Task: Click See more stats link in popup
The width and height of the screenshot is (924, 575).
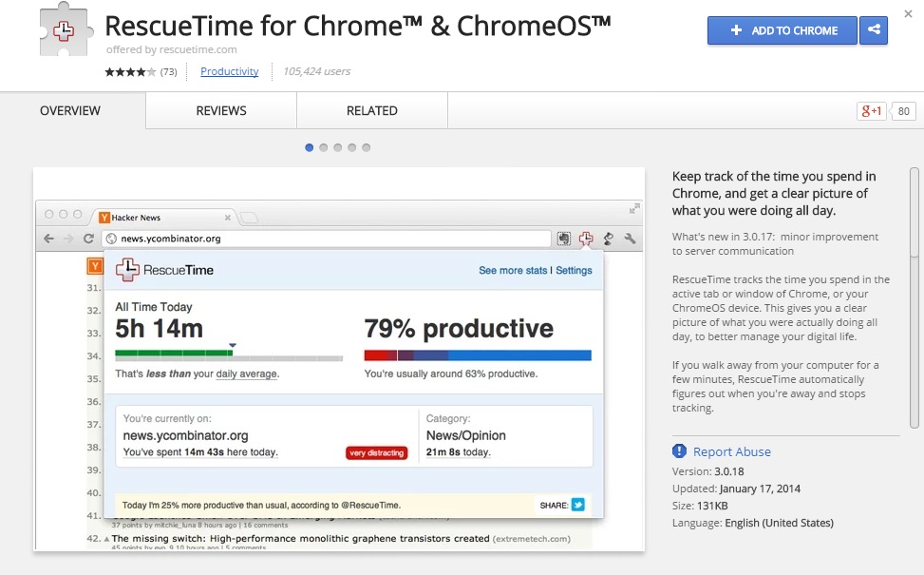Action: (x=513, y=270)
